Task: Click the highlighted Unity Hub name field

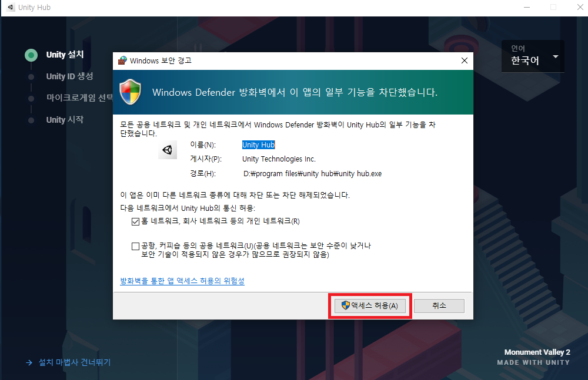Action: [258, 144]
